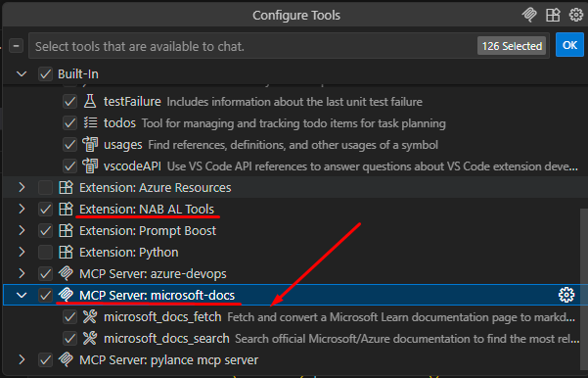
Task: Select 'microsoft_docs_fetch' tool label
Action: tap(162, 317)
